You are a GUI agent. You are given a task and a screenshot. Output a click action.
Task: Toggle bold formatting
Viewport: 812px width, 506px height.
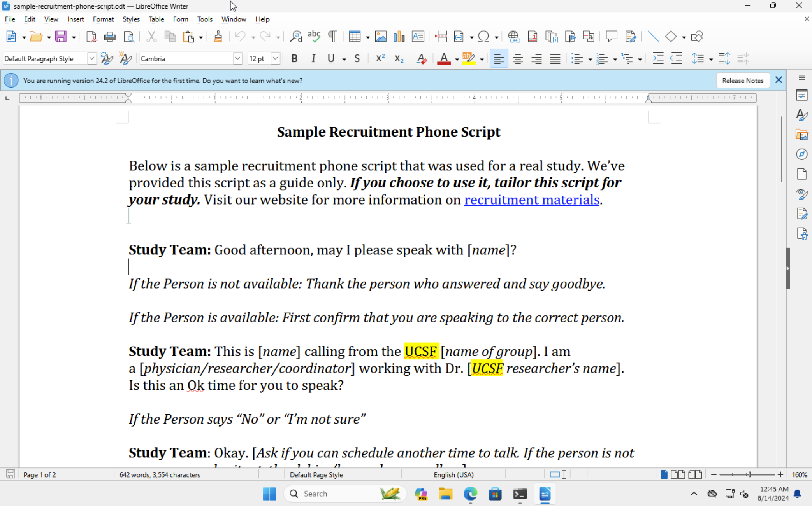294,59
